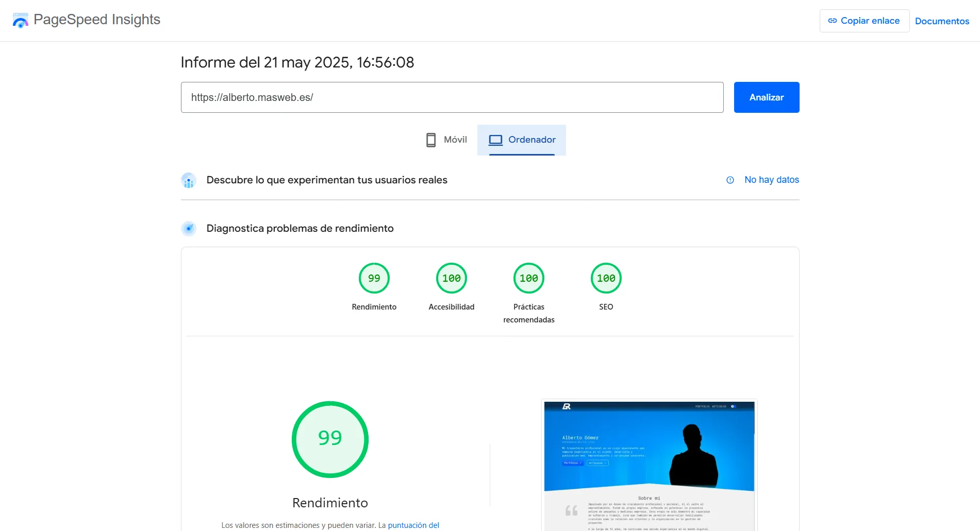The width and height of the screenshot is (980, 531).
Task: Click the radar icon beside Diagnostica problemas
Action: pyautogui.click(x=189, y=228)
